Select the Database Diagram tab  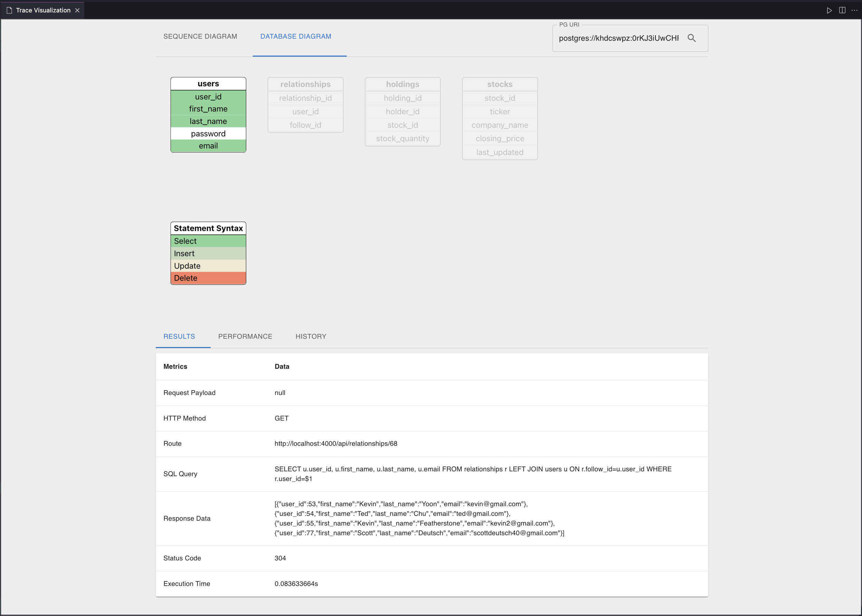coord(296,36)
